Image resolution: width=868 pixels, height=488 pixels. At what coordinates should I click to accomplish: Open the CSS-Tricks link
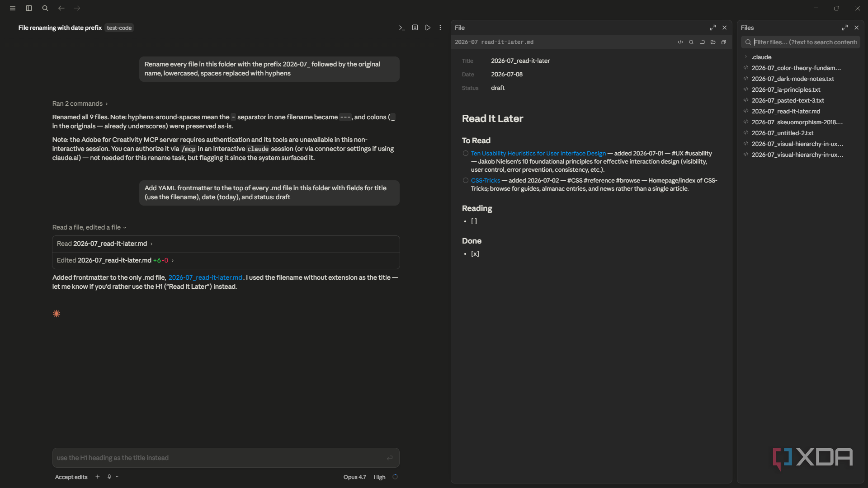pos(486,181)
